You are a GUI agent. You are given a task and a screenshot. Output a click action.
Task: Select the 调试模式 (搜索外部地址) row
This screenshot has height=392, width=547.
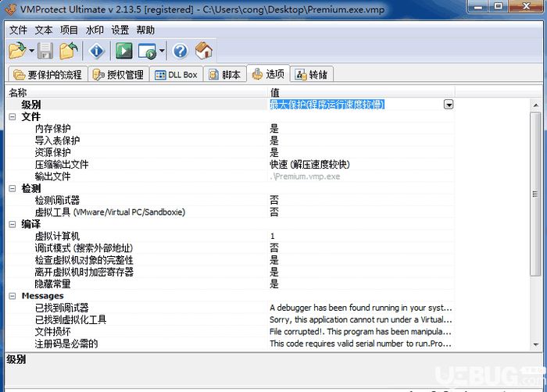point(231,248)
